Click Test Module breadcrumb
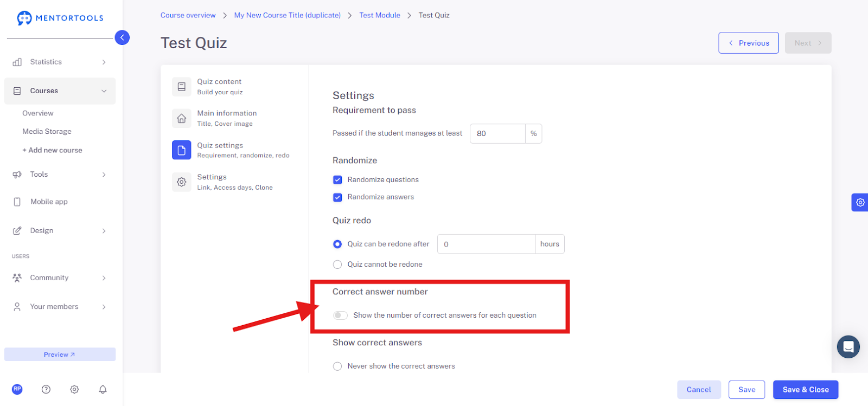868x406 pixels. click(x=380, y=15)
